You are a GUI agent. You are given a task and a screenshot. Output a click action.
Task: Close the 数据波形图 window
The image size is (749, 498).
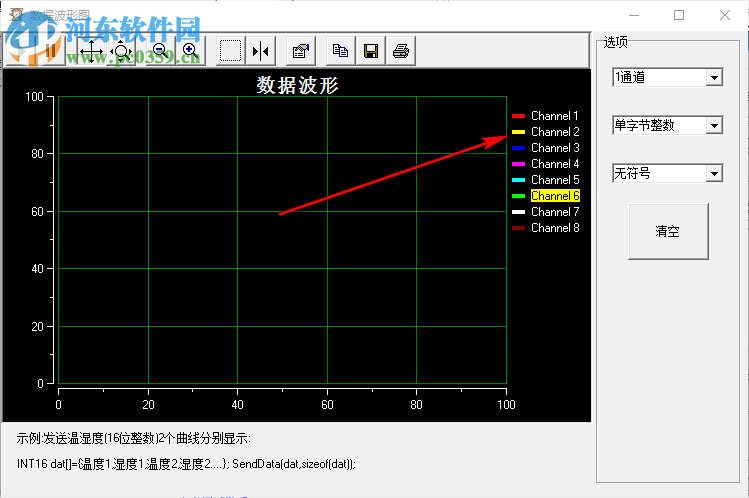pyautogui.click(x=725, y=15)
